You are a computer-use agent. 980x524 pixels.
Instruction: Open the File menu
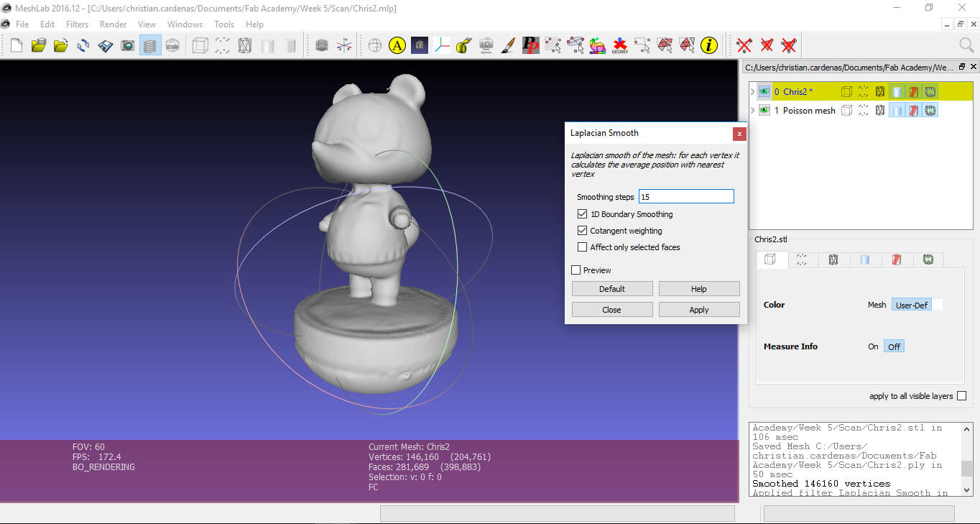click(22, 24)
